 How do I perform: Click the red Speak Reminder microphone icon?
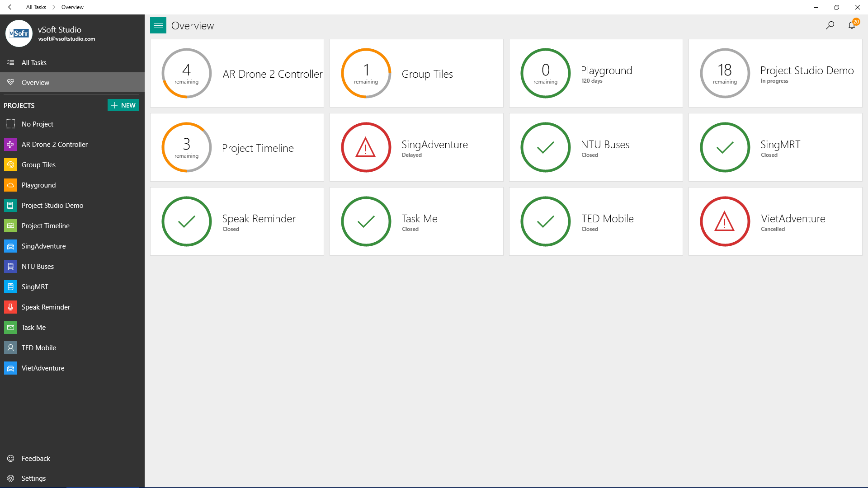click(10, 307)
